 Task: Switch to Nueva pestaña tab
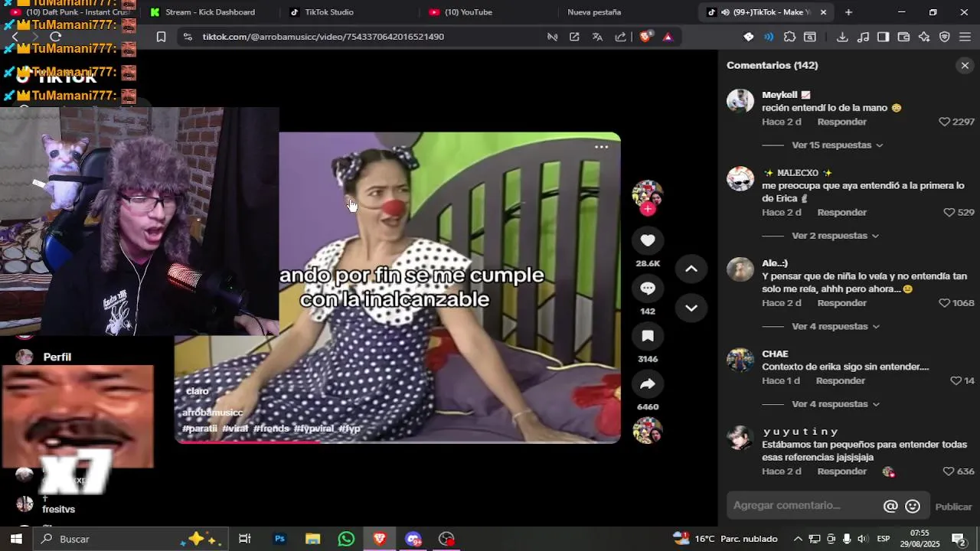click(x=594, y=12)
